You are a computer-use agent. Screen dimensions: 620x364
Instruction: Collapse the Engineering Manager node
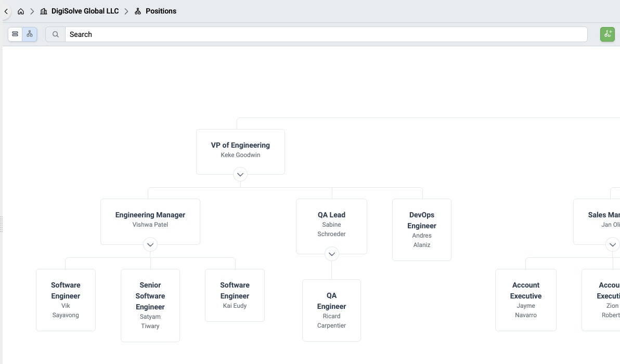(150, 244)
